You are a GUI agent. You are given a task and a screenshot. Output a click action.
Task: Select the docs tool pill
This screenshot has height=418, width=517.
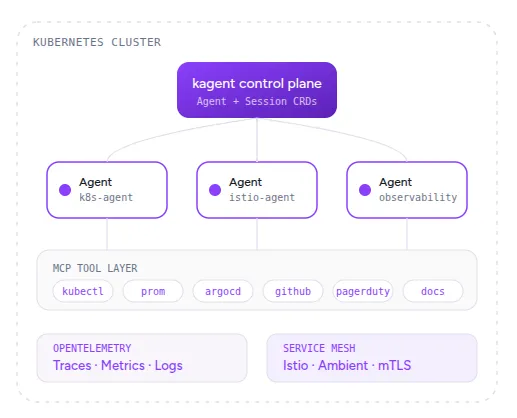click(x=433, y=291)
